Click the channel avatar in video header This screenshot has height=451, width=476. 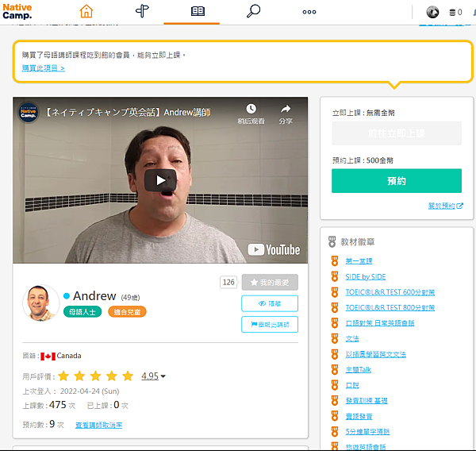point(28,113)
